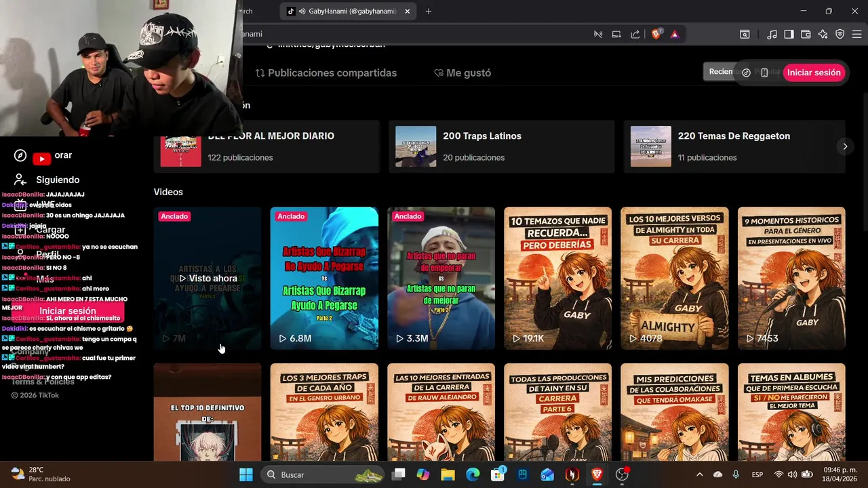Select the Recientes sort option
This screenshot has width=868, height=488.
point(721,72)
